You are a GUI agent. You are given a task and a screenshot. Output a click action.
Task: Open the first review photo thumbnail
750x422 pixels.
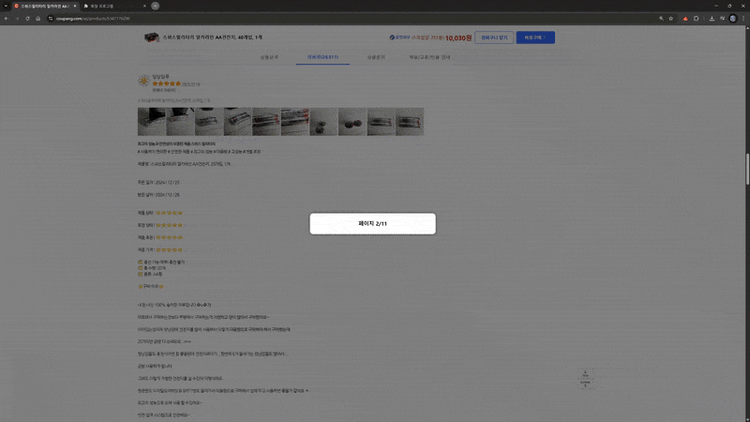(152, 122)
